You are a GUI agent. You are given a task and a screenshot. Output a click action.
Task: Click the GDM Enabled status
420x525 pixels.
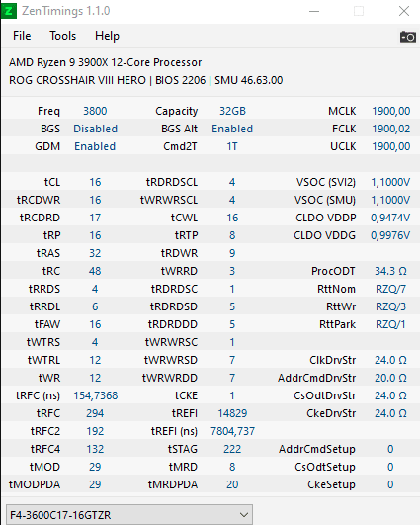tap(95, 146)
